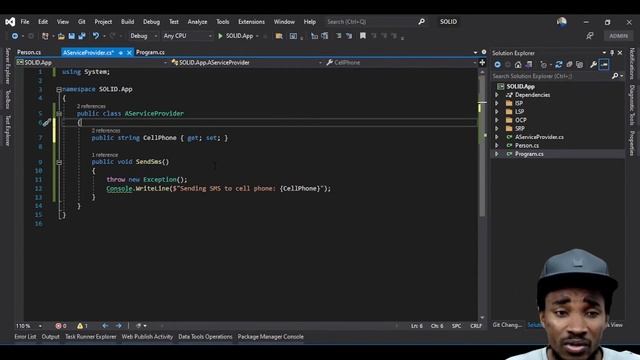Switch to the Git Changes tab

point(507,325)
